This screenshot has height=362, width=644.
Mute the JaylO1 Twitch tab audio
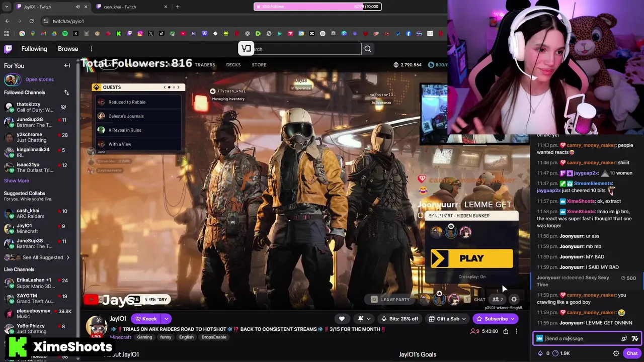[x=77, y=7]
